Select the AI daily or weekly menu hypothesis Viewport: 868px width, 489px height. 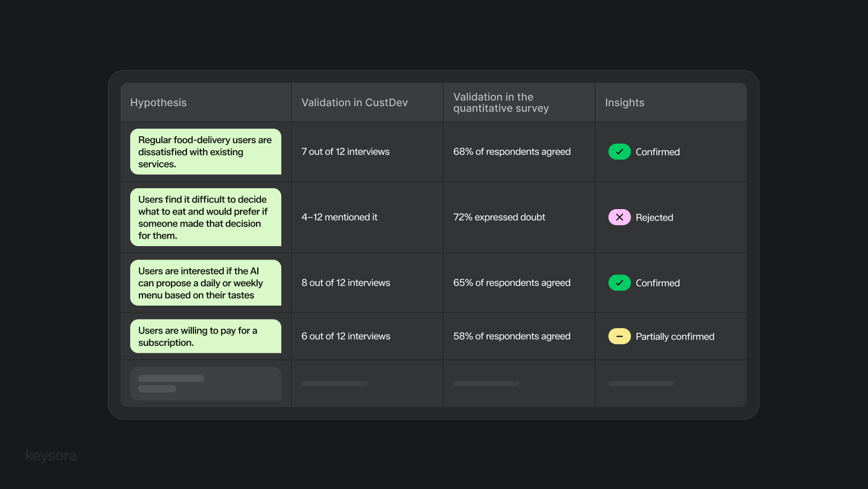tap(205, 283)
